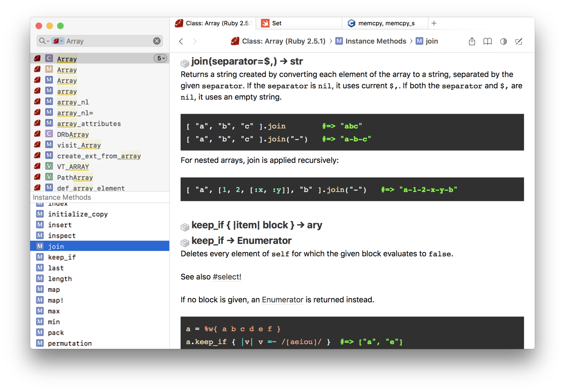The width and height of the screenshot is (565, 392).
Task: Select insert method in list
Action: tap(100, 225)
